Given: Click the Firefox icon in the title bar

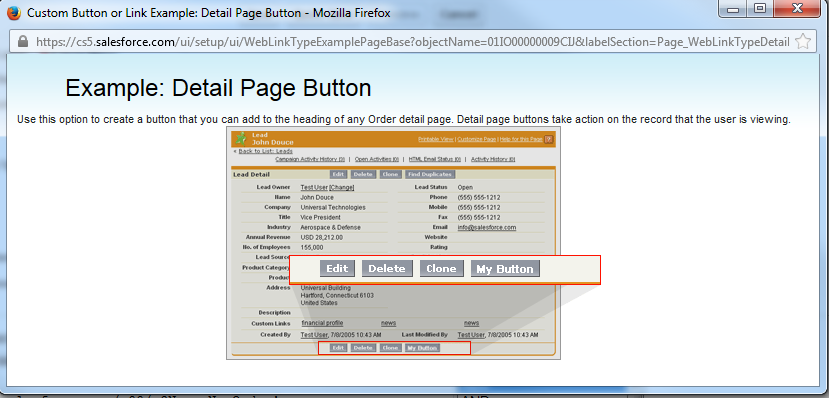Looking at the screenshot, I should coord(13,13).
